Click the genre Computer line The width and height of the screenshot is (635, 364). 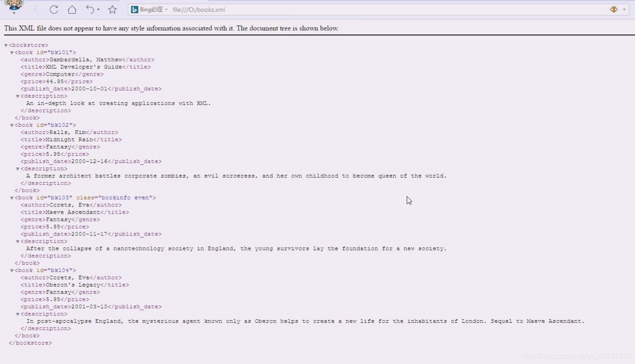pyautogui.click(x=62, y=74)
